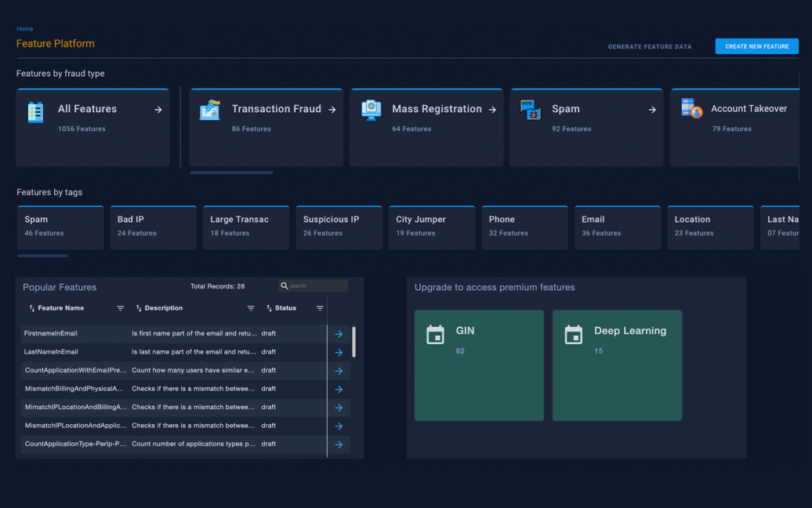Open the Status column filter
The image size is (812, 508).
point(320,308)
